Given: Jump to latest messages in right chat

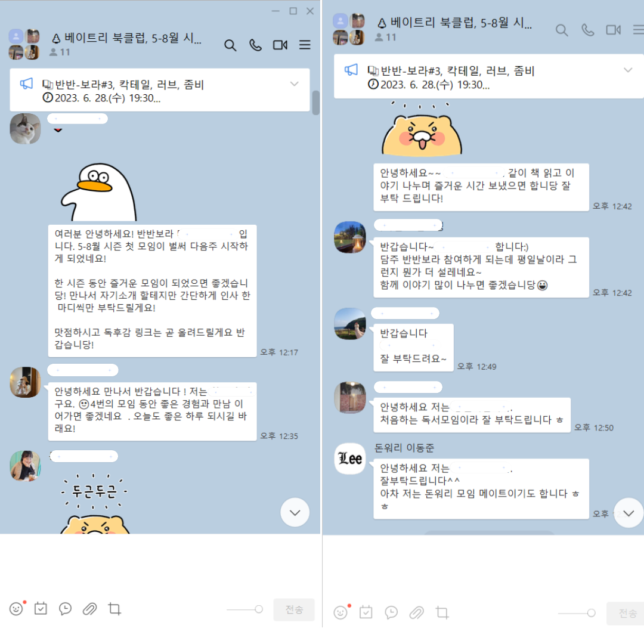Looking at the screenshot, I should tap(628, 513).
